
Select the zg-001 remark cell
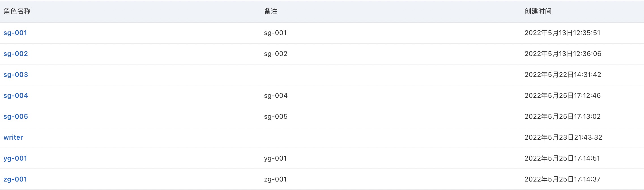click(275, 180)
